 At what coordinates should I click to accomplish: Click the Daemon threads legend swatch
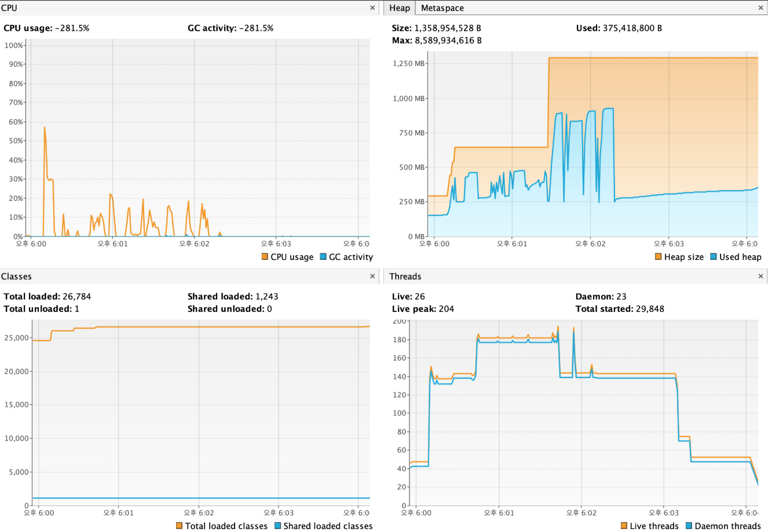pyautogui.click(x=689, y=526)
